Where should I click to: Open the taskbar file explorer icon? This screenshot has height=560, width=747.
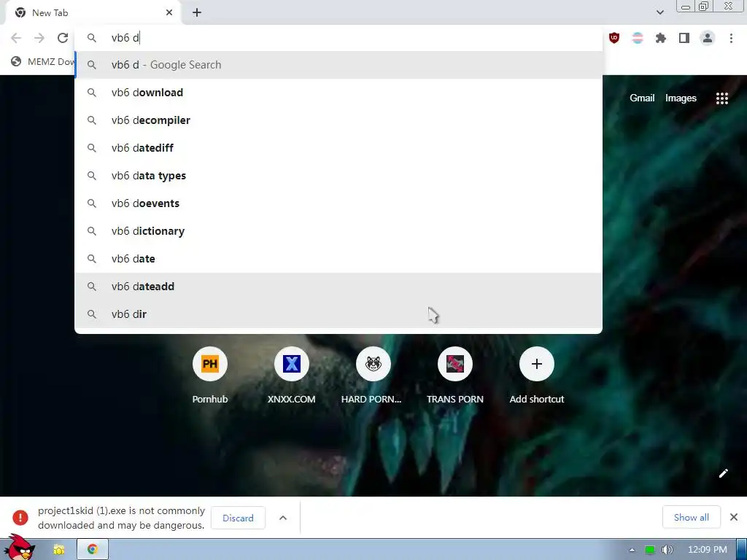[x=58, y=550]
